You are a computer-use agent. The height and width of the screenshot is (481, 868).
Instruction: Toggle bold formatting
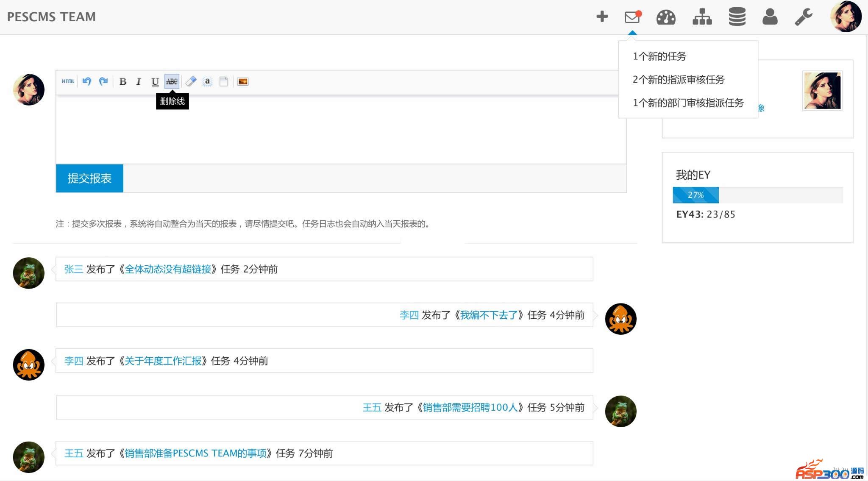tap(122, 81)
